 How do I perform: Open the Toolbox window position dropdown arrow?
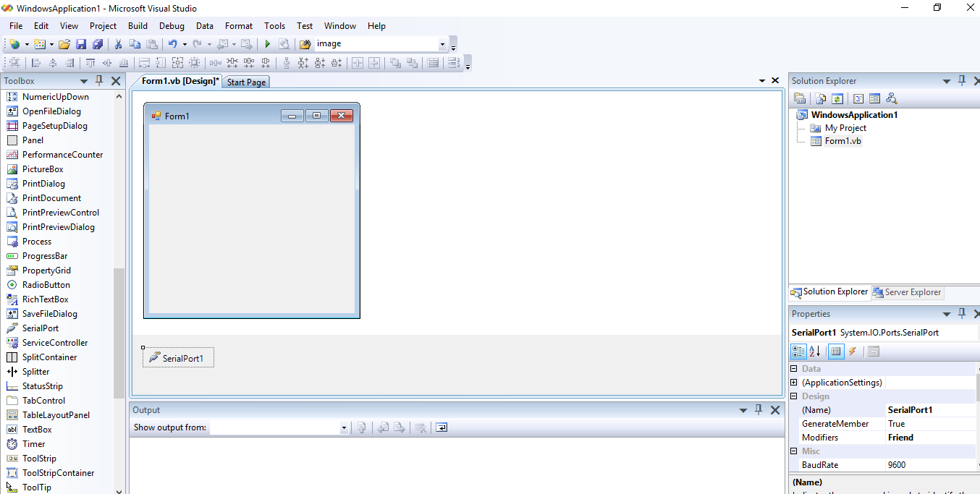point(84,81)
